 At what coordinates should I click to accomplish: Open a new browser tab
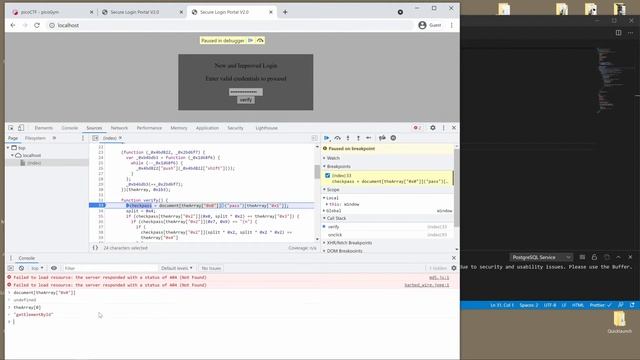click(x=285, y=12)
